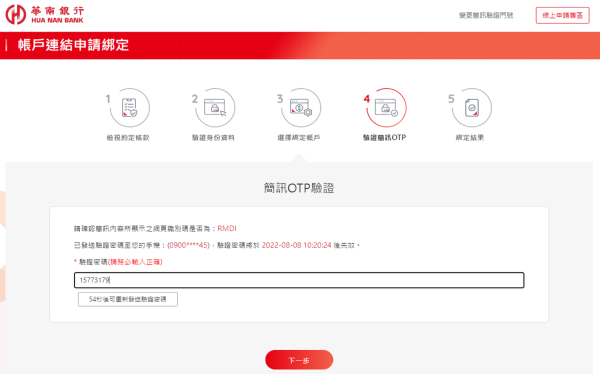Screen dimensions: 600x374
Task: Click the RMDI web identification code
Action: (227, 229)
